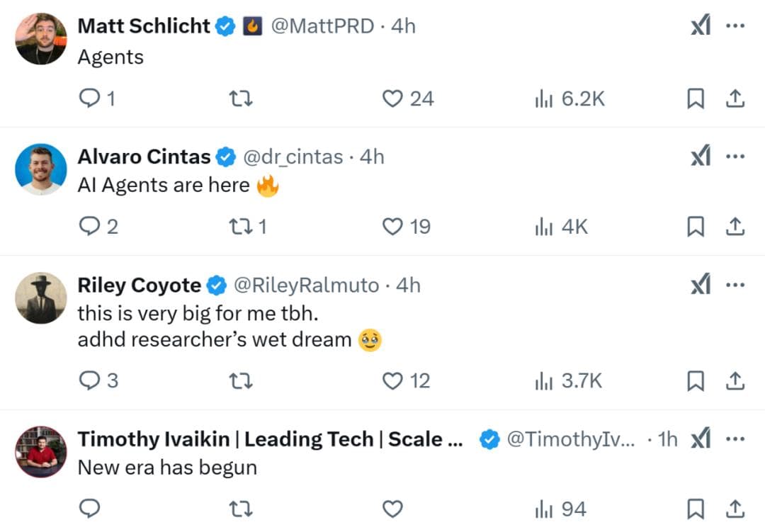Click Riley Coyote's profile avatar
The image size is (765, 532).
coord(41,298)
